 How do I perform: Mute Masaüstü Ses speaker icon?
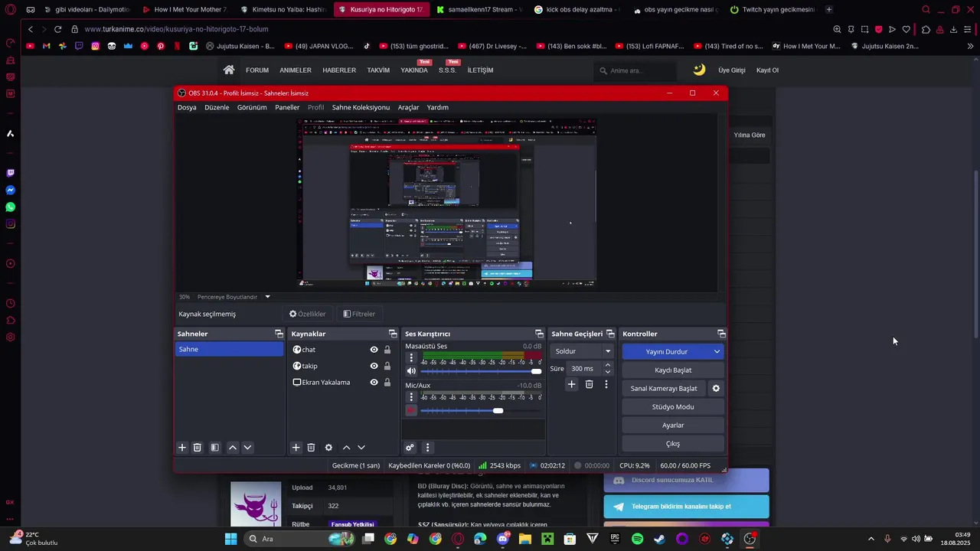point(411,371)
